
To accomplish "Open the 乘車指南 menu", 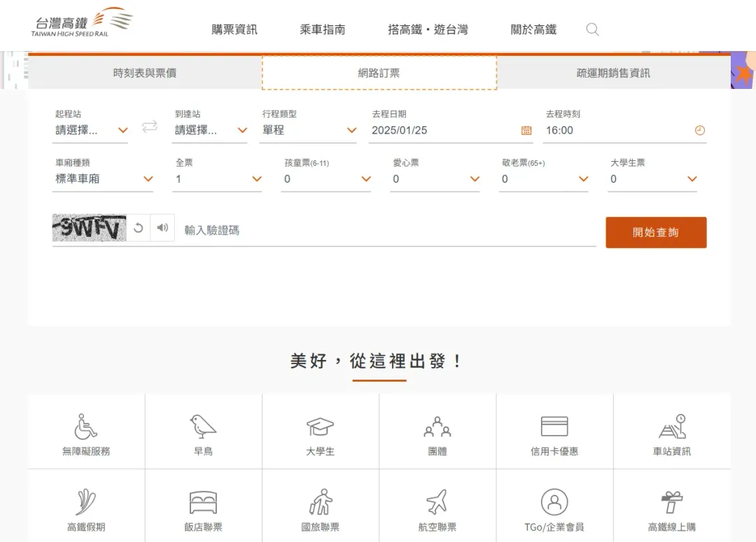I will click(x=323, y=30).
